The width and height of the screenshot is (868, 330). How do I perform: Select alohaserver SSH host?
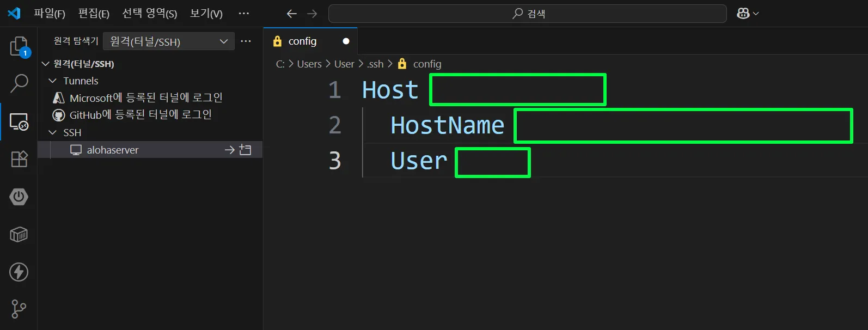pyautogui.click(x=113, y=150)
